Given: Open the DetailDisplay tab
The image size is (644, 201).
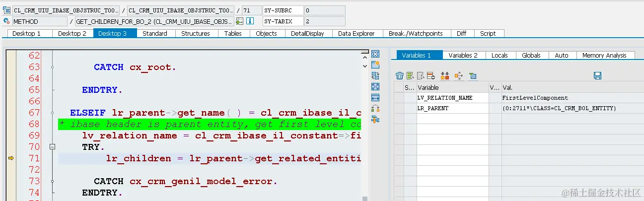Looking at the screenshot, I should (307, 33).
